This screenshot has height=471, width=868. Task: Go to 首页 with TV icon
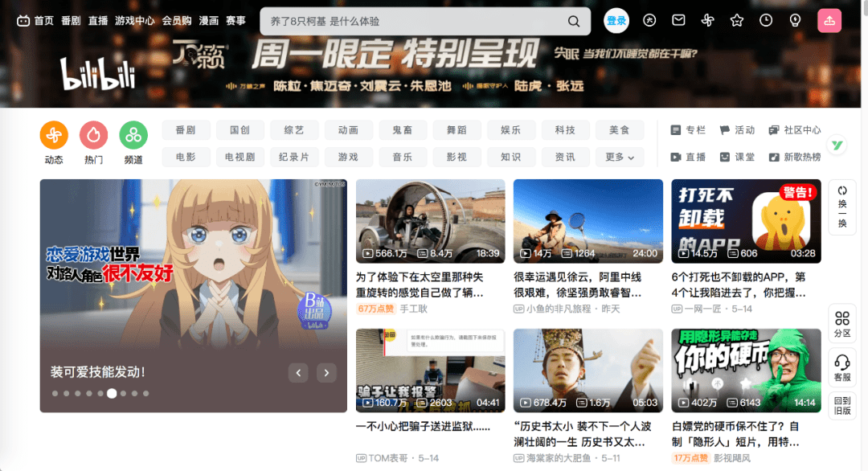(35, 21)
